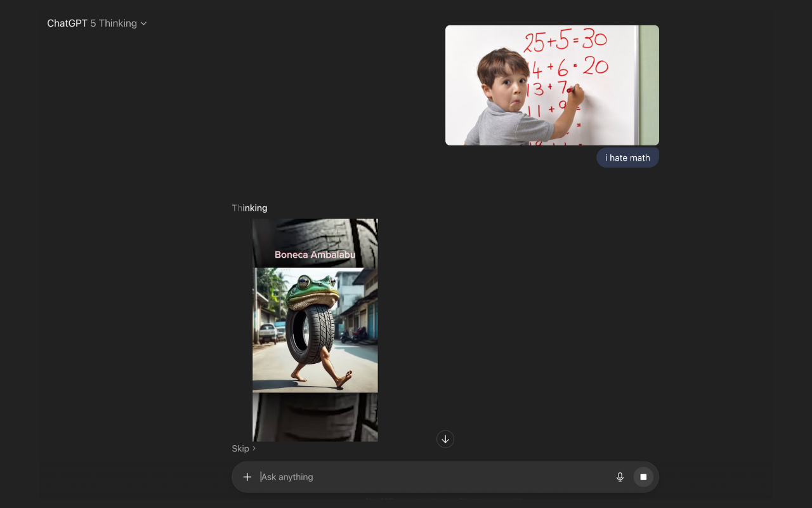Screen dimensions: 812x508
Task: Stop the response with the square button
Action: [643, 477]
